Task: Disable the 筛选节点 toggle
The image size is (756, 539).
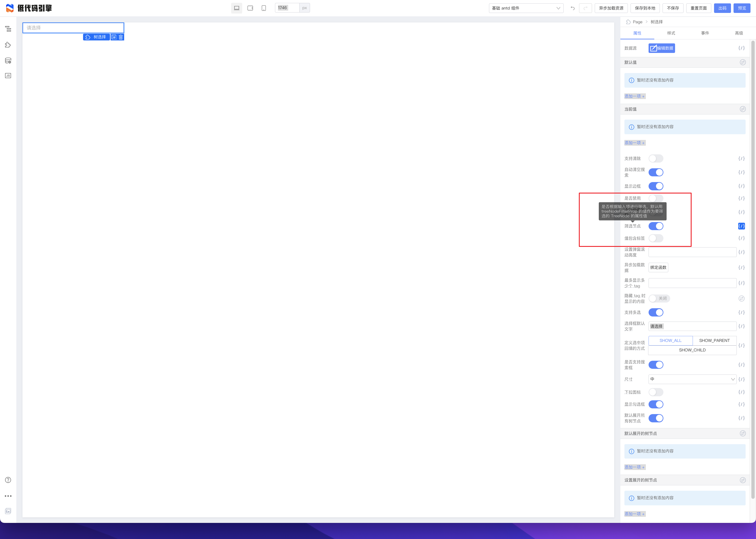Action: tap(656, 226)
